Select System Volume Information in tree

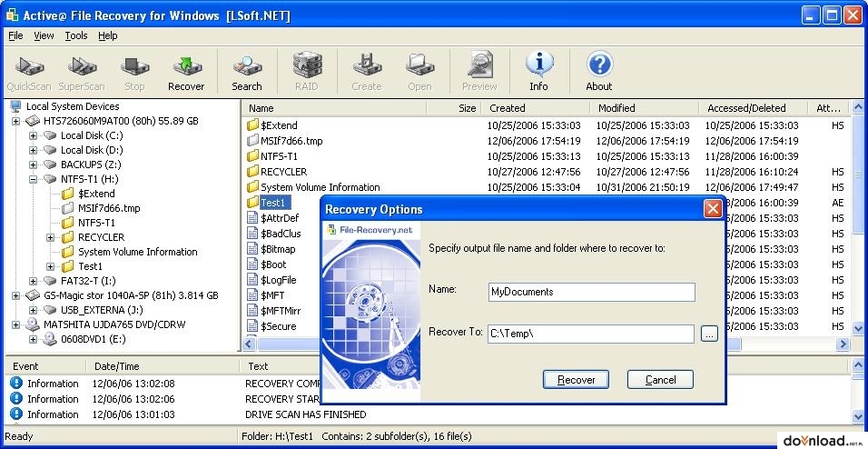pyautogui.click(x=137, y=252)
